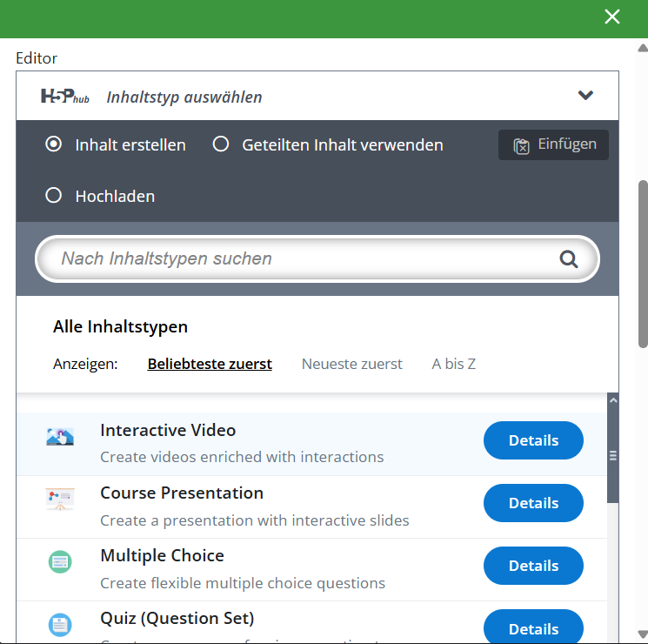This screenshot has width=648, height=644.
Task: Show Details for Multiple Choice
Action: click(533, 566)
